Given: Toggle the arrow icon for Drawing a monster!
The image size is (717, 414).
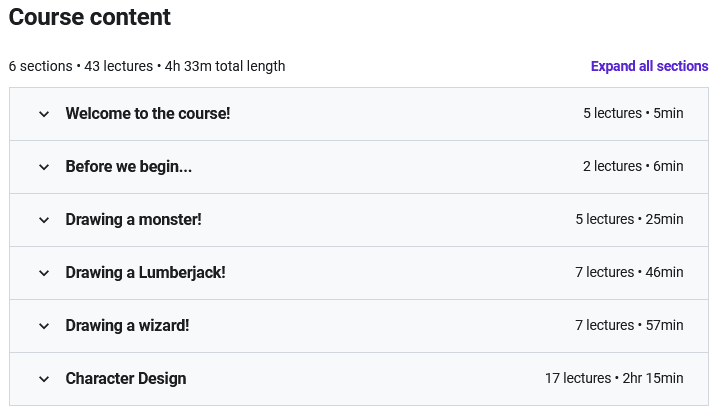Looking at the screenshot, I should (x=44, y=220).
